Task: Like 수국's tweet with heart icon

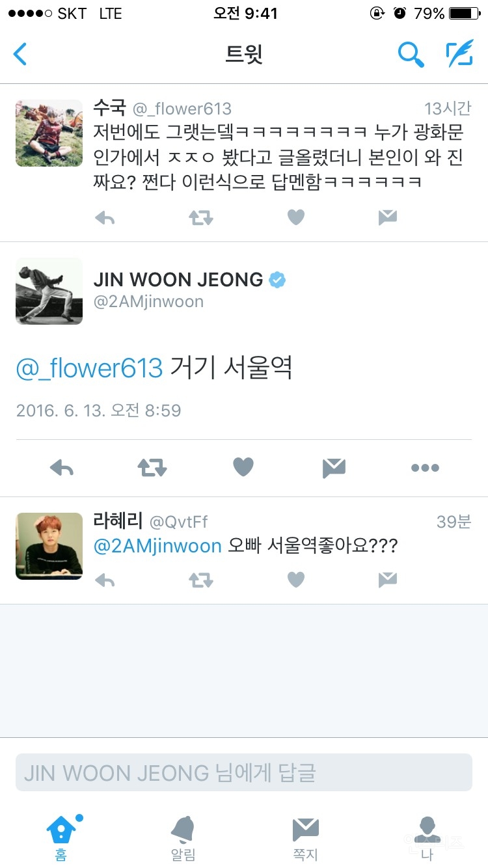Action: click(x=296, y=217)
